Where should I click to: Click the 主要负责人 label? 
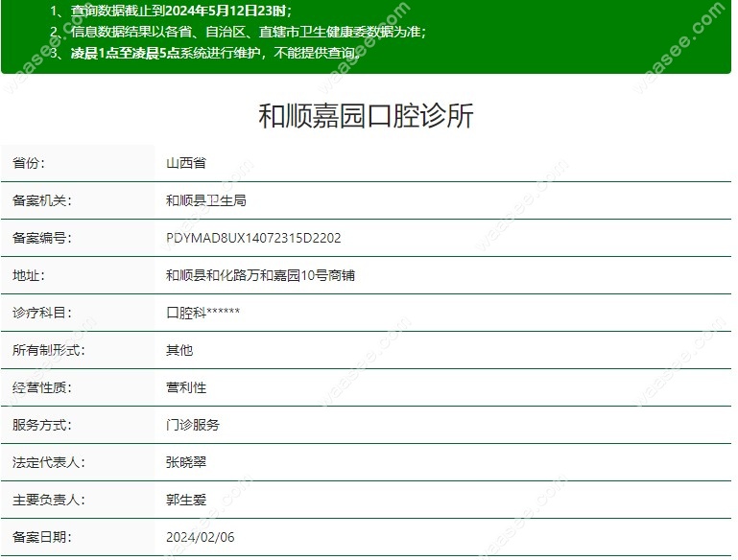[x=49, y=500]
